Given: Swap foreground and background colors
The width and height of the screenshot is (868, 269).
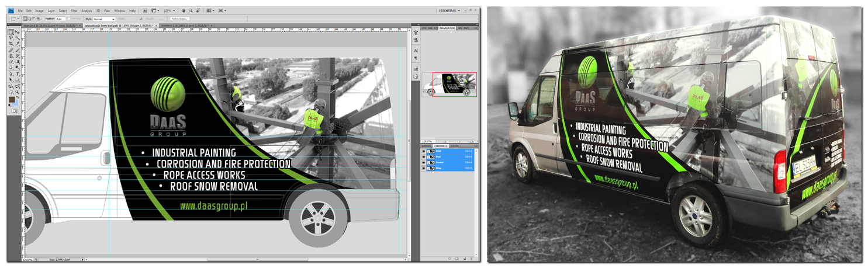Looking at the screenshot, I should point(18,97).
